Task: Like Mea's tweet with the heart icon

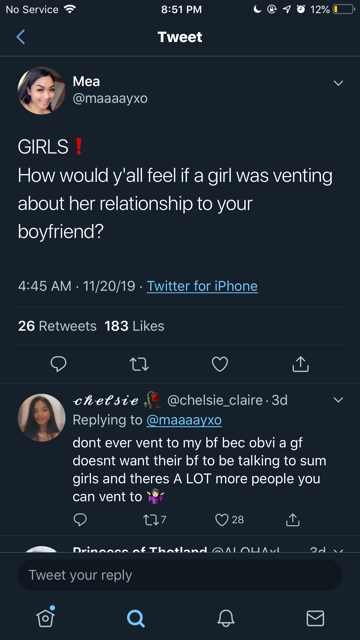Action: click(x=220, y=364)
